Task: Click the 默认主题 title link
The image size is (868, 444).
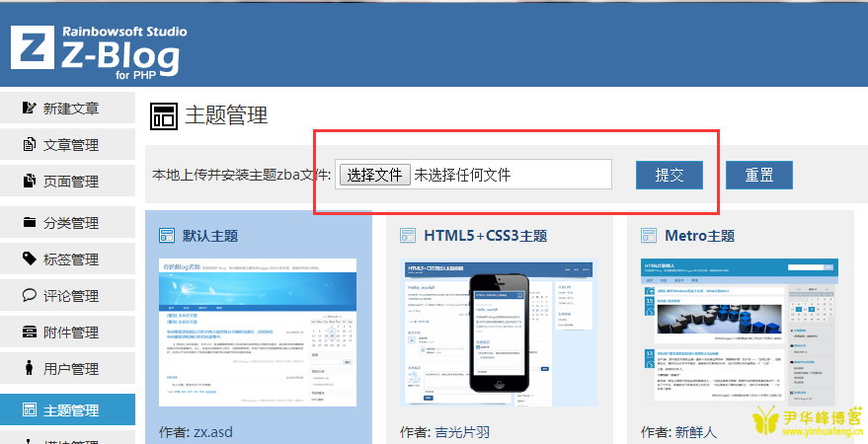Action: pyautogui.click(x=210, y=236)
